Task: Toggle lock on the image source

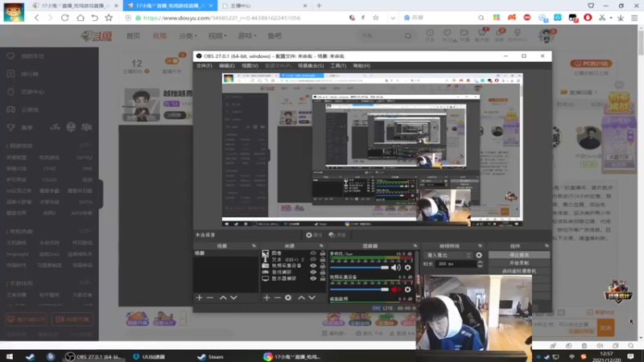Action: (323, 253)
